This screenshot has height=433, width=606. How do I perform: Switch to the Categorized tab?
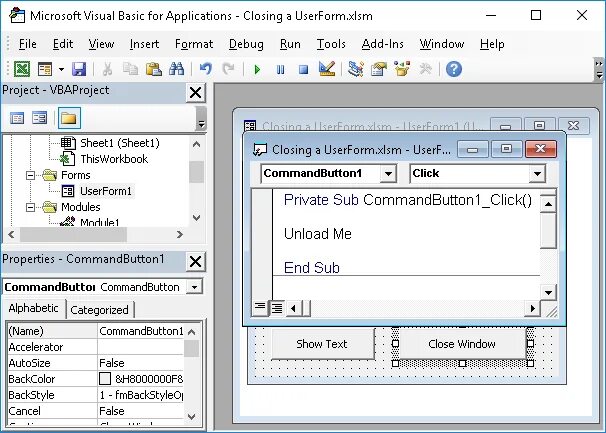(x=99, y=310)
